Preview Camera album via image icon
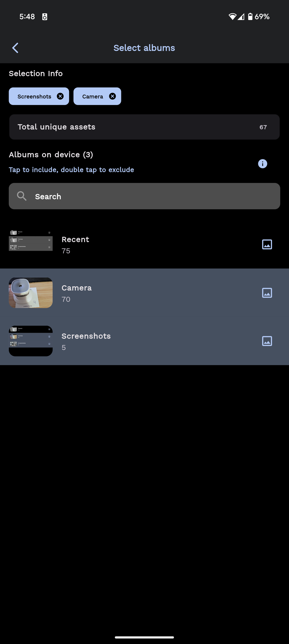 point(267,293)
